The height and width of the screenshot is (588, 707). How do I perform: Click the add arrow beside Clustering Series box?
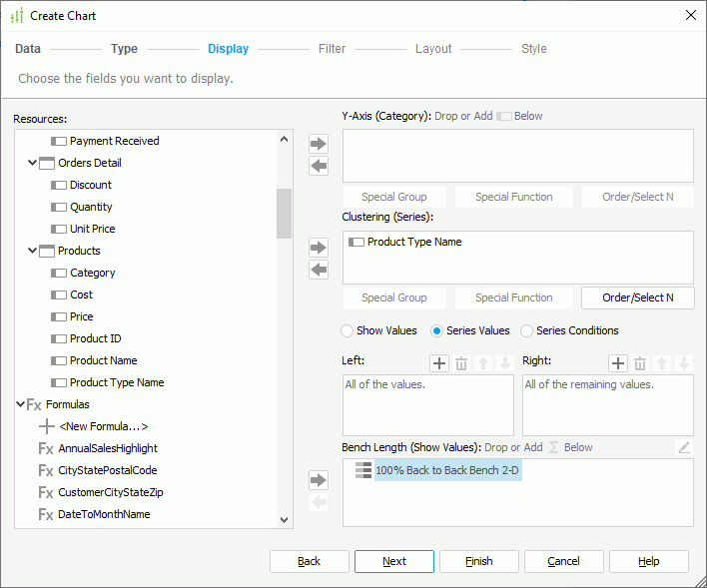[x=319, y=248]
